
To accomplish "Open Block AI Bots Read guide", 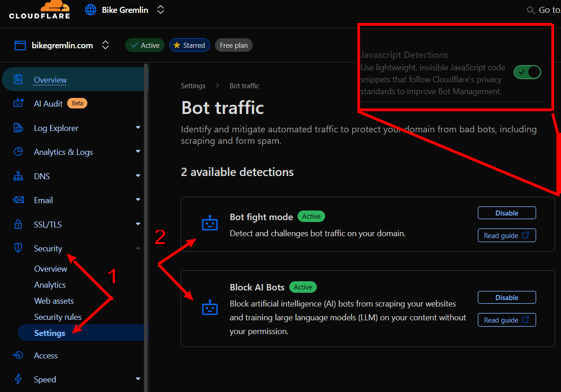I will pyautogui.click(x=507, y=320).
